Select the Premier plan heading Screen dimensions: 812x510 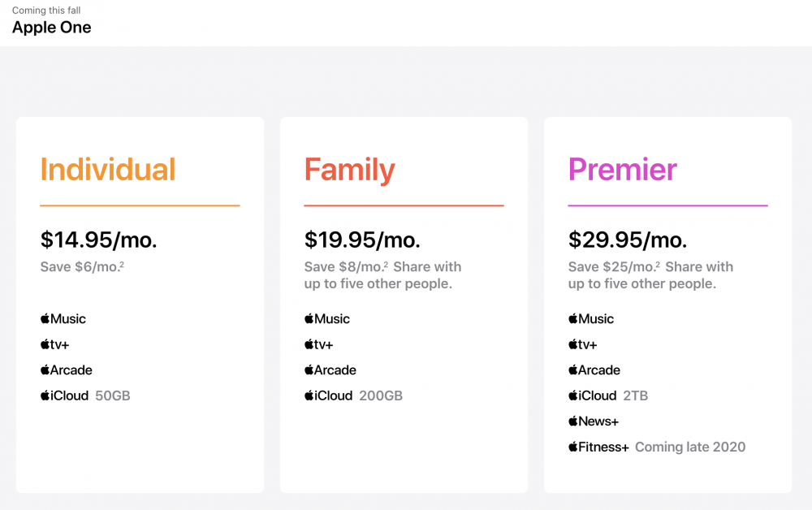point(623,170)
